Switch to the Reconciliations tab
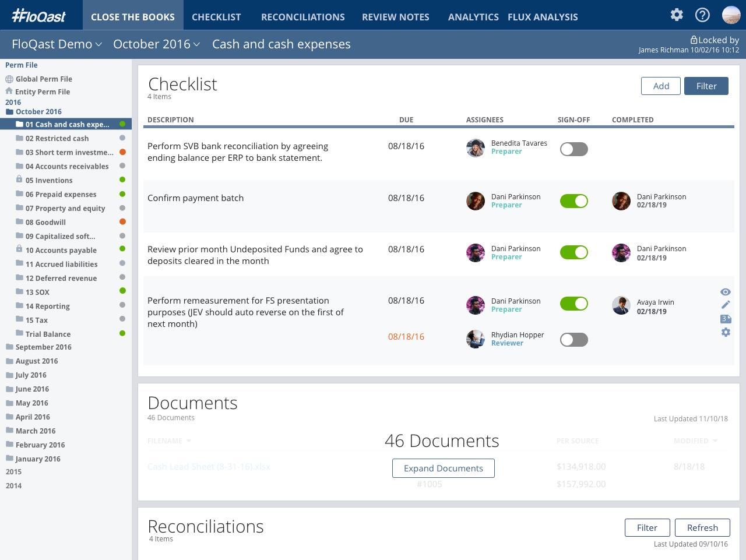This screenshot has height=560, width=746. (303, 17)
